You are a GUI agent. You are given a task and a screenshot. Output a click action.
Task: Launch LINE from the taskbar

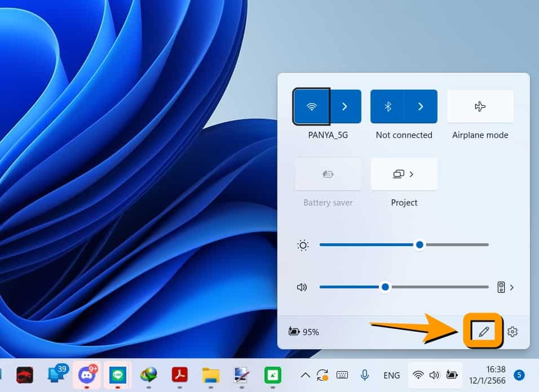tap(117, 375)
